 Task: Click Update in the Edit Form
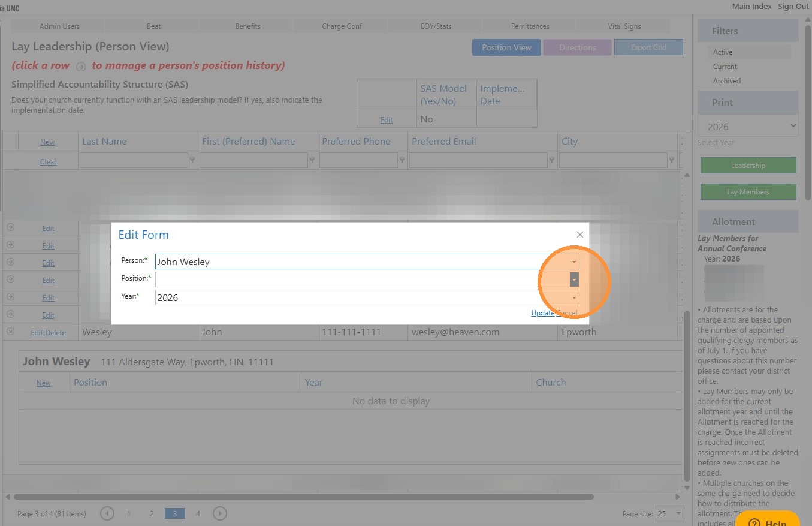[x=543, y=313]
